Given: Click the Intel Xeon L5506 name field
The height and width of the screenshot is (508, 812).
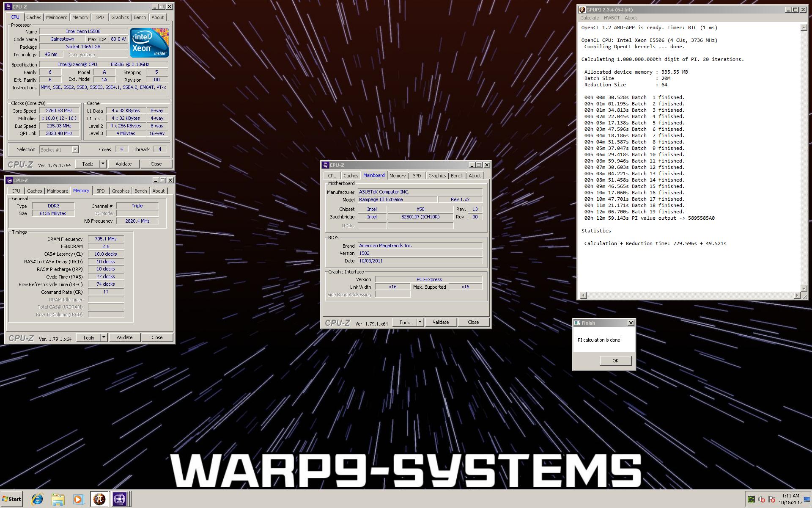Looking at the screenshot, I should (83, 31).
